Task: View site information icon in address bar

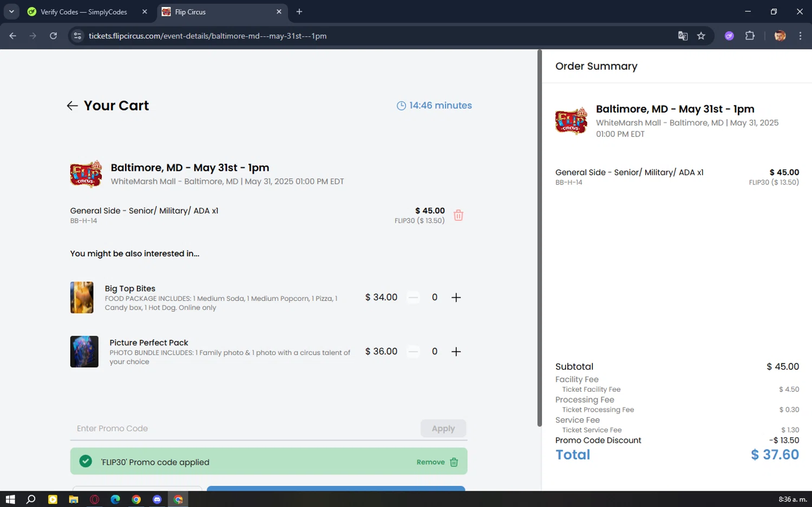Action: click(77, 36)
